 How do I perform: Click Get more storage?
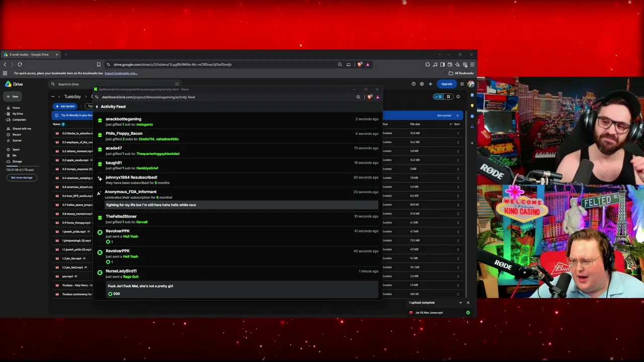tap(22, 177)
